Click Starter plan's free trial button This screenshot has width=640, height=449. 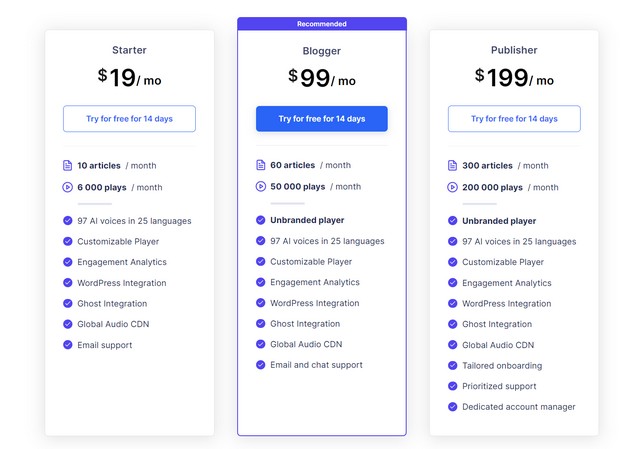pyautogui.click(x=129, y=119)
